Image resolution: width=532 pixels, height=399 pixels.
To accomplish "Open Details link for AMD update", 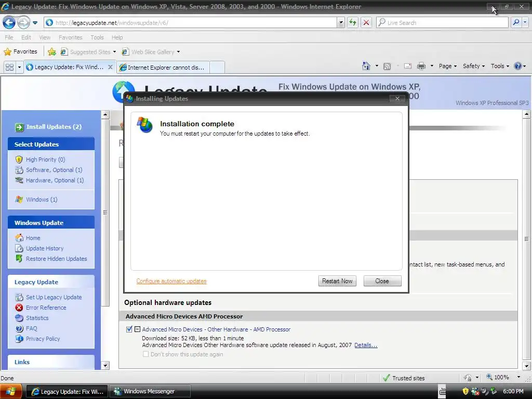I will (365, 345).
